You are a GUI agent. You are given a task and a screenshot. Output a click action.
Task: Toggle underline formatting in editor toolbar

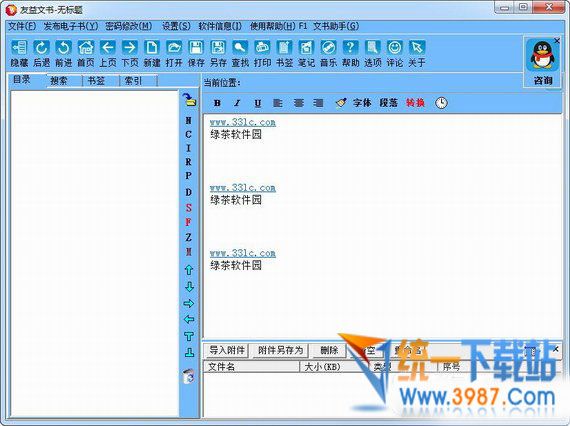click(x=258, y=103)
